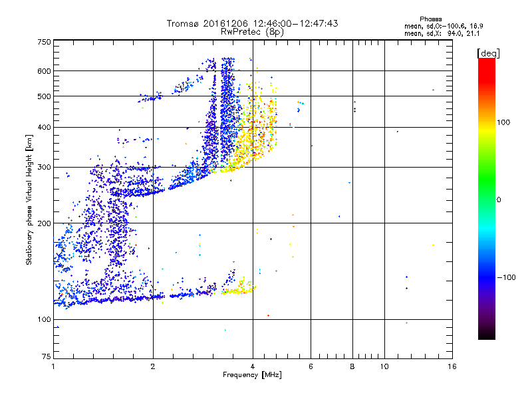Click the colorbar tick label '0'
This screenshot has height=399, width=532.
click(x=499, y=200)
